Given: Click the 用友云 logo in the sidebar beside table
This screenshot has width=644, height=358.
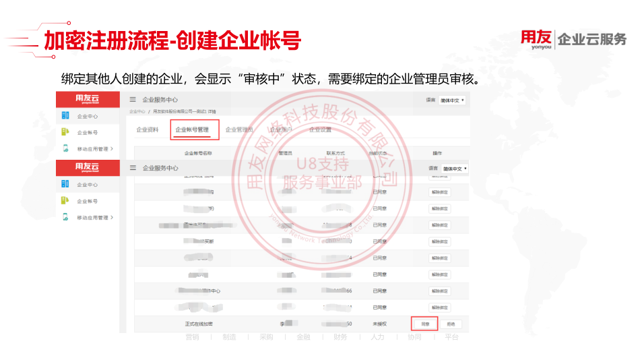Looking at the screenshot, I should pos(87,167).
